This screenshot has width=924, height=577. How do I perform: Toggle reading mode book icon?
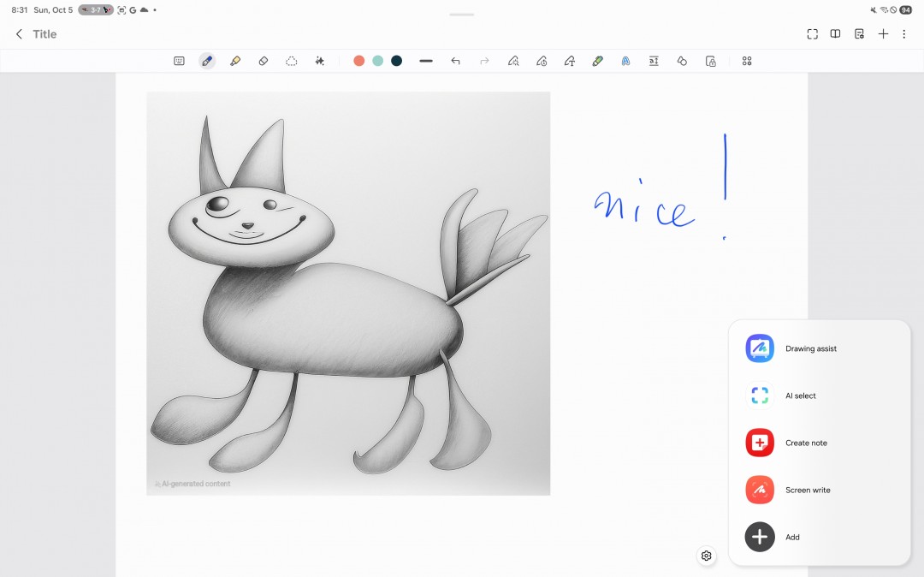pyautogui.click(x=836, y=34)
